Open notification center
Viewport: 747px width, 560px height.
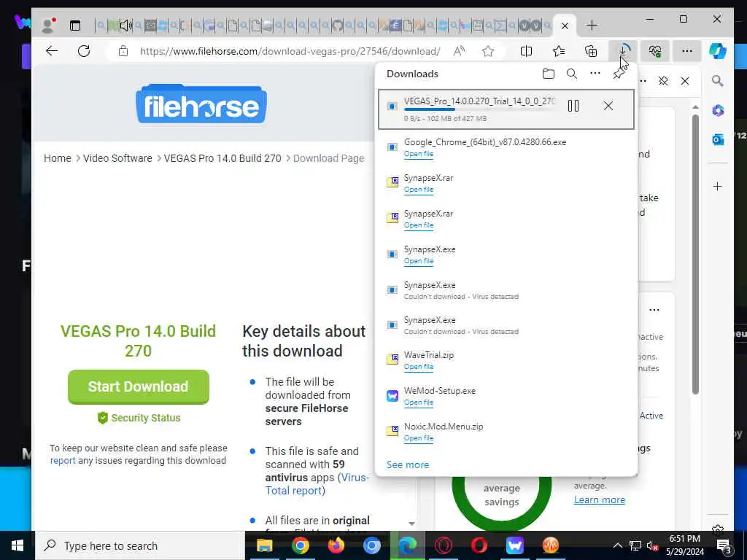[x=724, y=545]
